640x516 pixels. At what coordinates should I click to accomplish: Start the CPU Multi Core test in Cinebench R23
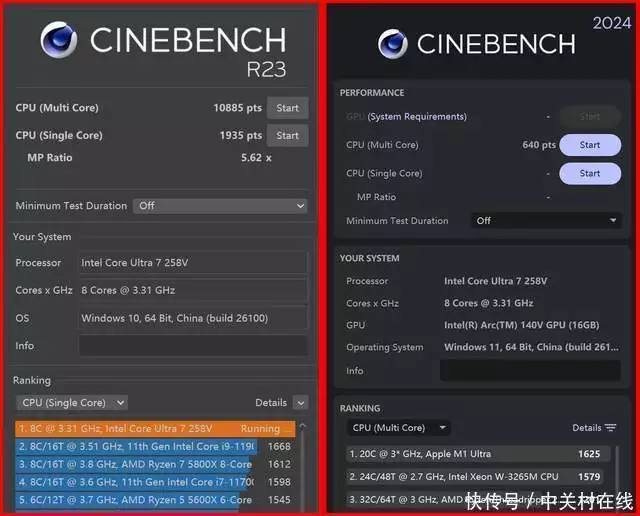pyautogui.click(x=287, y=108)
